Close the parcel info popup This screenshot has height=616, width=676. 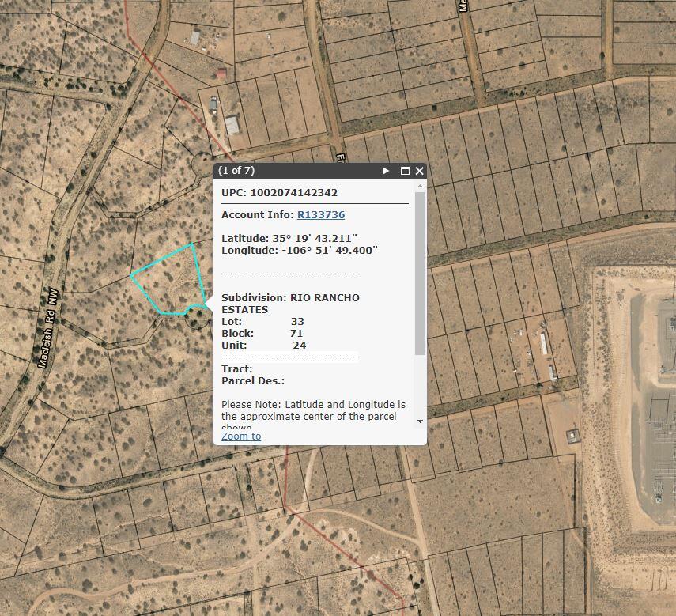(x=420, y=171)
